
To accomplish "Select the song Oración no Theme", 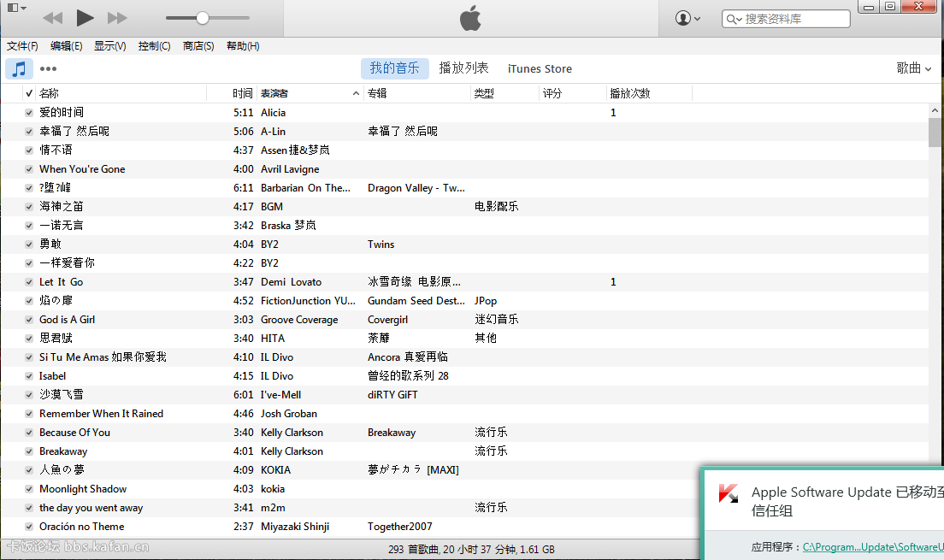I will click(82, 527).
